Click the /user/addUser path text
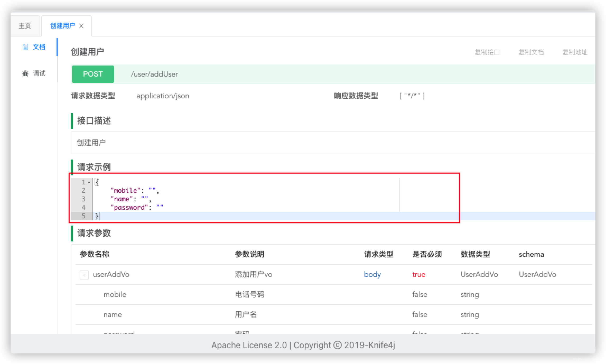606x364 pixels. point(154,74)
